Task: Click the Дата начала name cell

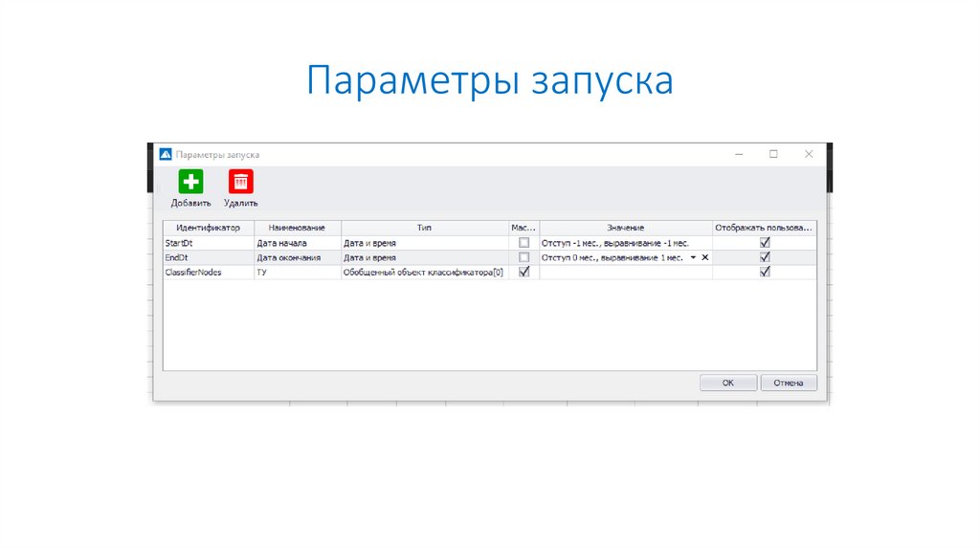Action: pos(297,243)
